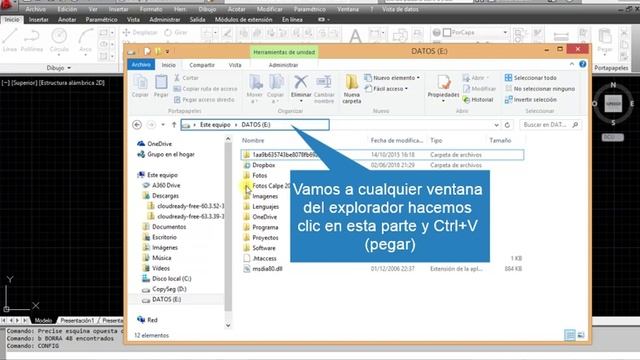Open Explorer help question mark icon
640x360 pixels.
point(582,64)
